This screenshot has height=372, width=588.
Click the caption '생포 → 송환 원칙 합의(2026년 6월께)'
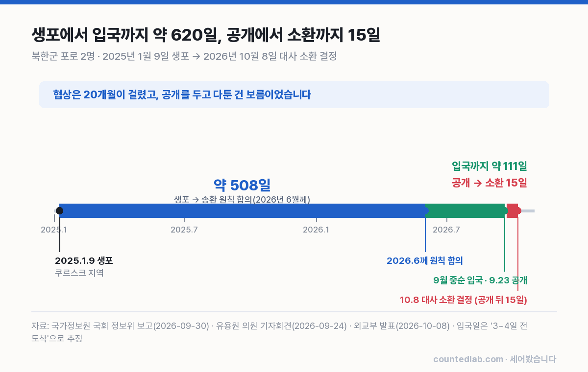[242, 199]
